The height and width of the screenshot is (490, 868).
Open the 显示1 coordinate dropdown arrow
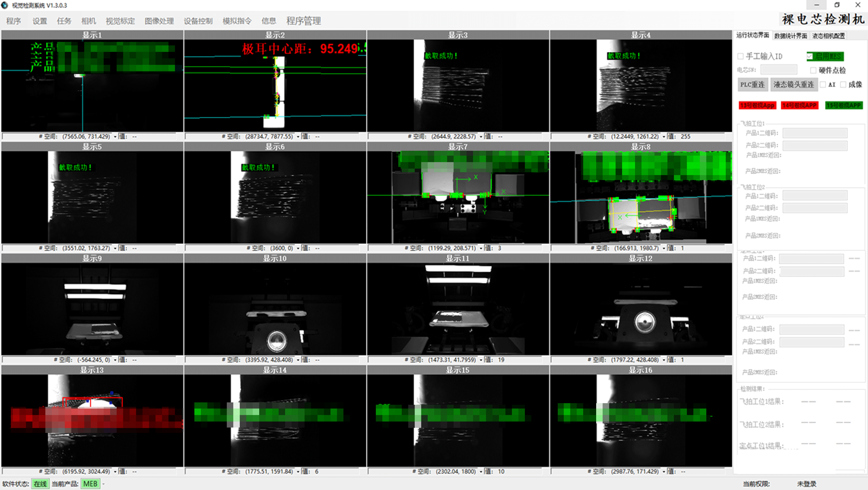pyautogui.click(x=115, y=137)
